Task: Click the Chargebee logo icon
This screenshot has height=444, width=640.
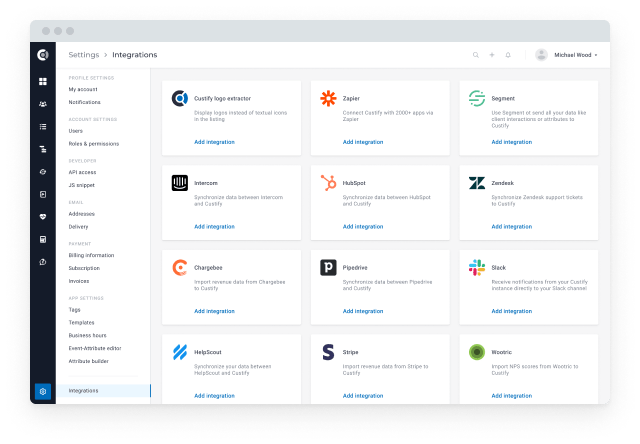Action: (x=180, y=268)
